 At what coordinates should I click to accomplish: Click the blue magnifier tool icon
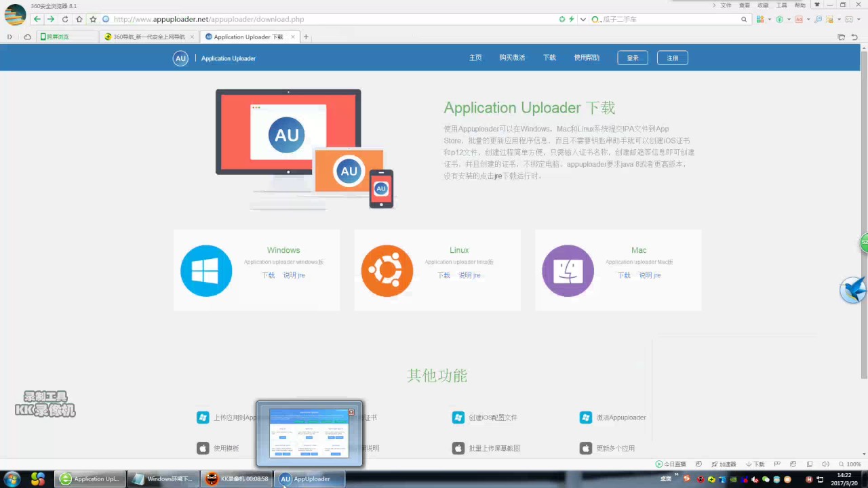[x=818, y=19]
